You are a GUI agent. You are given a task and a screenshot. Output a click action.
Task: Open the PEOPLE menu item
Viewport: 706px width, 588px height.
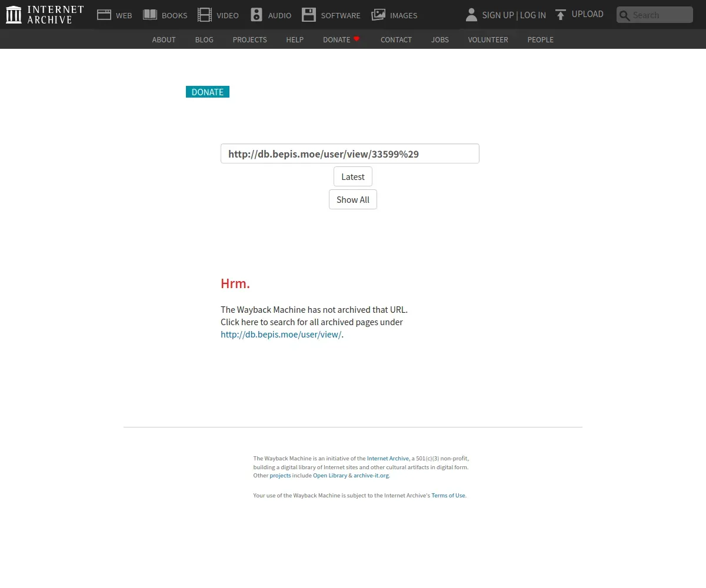pyautogui.click(x=540, y=39)
